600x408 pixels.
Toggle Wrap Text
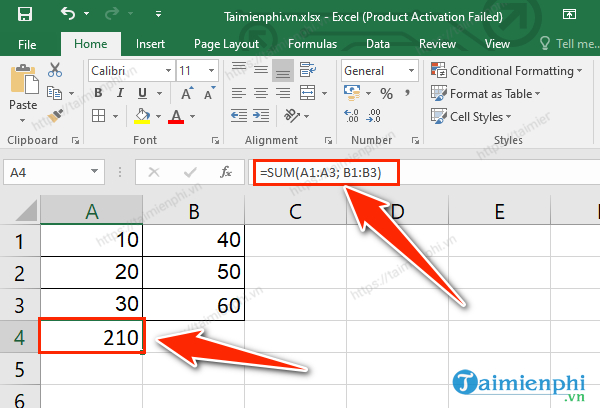click(308, 70)
